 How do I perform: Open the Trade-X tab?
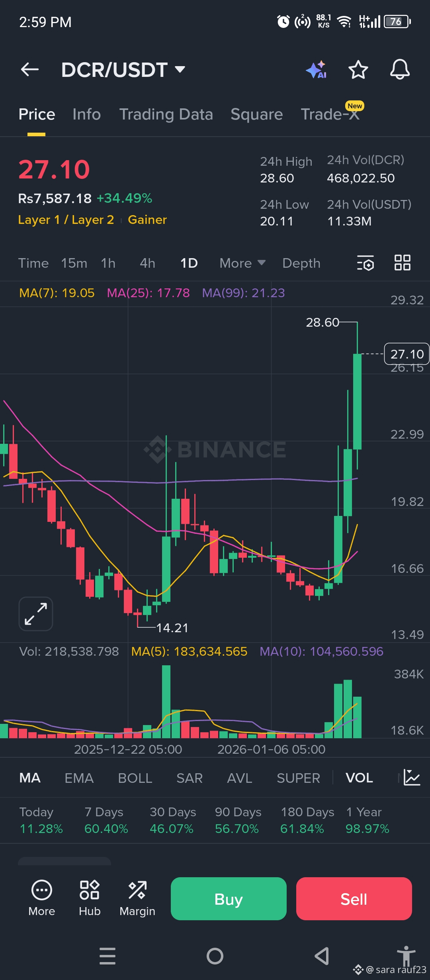330,115
